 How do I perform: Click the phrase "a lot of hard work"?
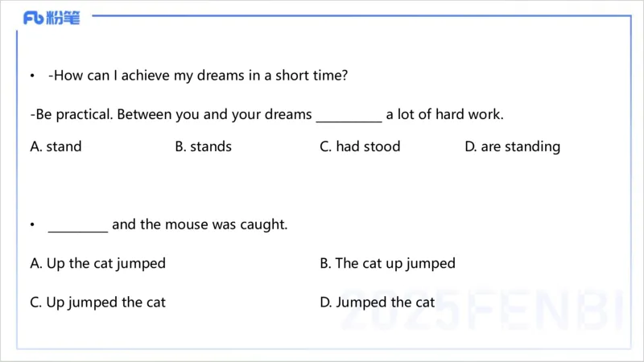(x=444, y=114)
